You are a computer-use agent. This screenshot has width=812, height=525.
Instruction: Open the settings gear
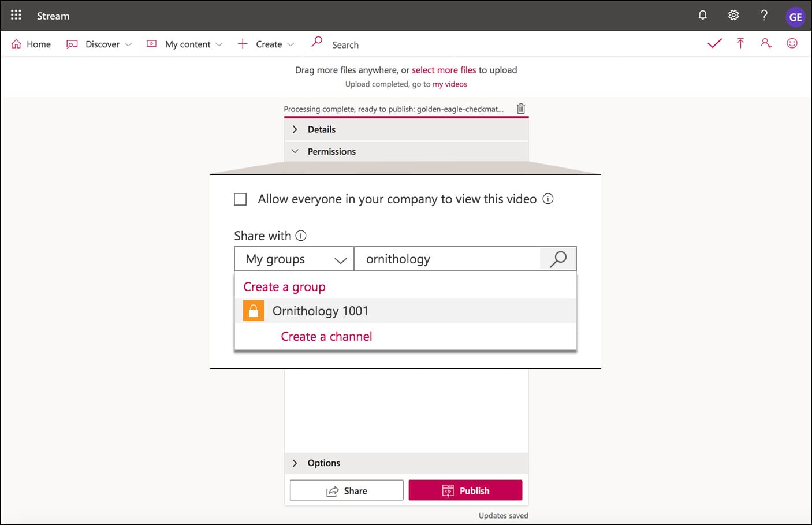click(733, 16)
